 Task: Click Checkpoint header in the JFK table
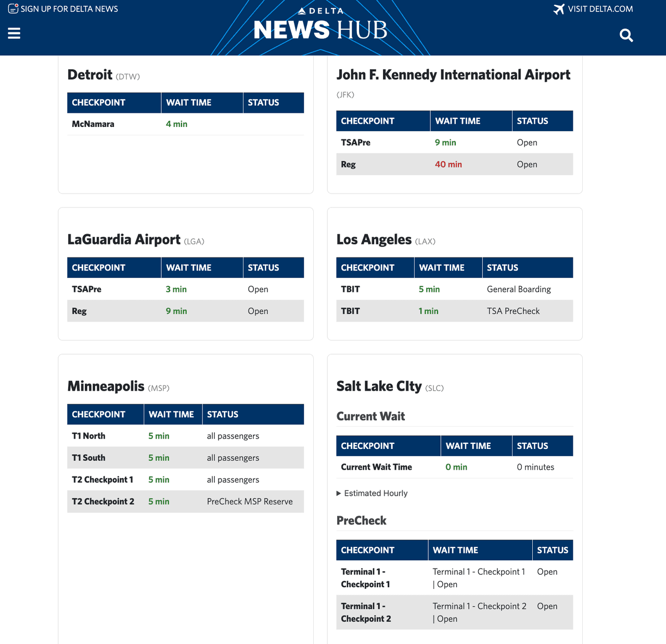(367, 121)
